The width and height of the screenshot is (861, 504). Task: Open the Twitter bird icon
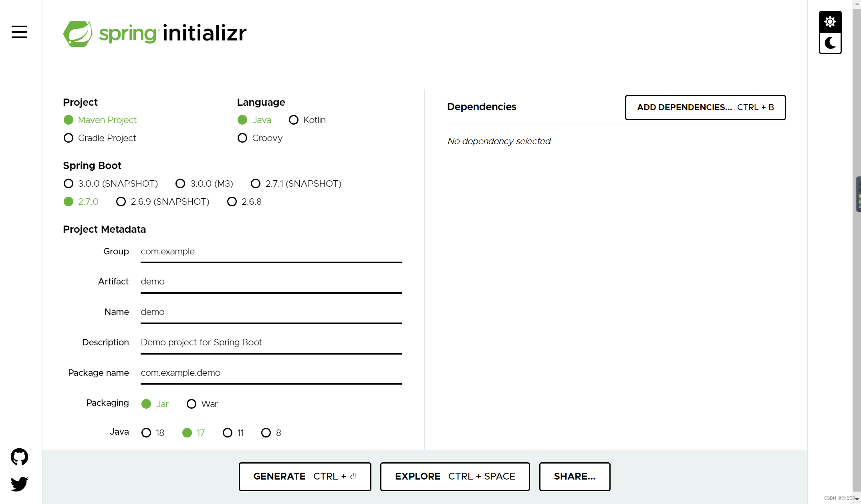tap(19, 484)
